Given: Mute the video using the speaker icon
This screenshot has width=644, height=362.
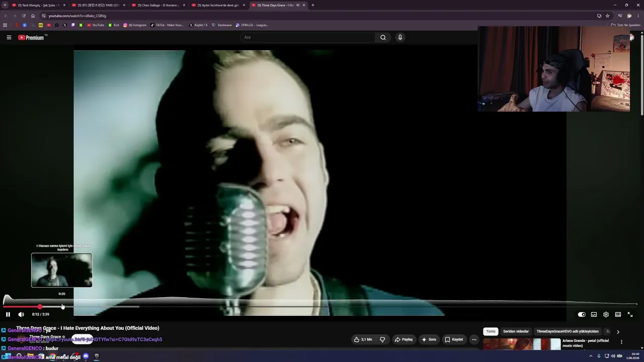Looking at the screenshot, I should point(21,314).
